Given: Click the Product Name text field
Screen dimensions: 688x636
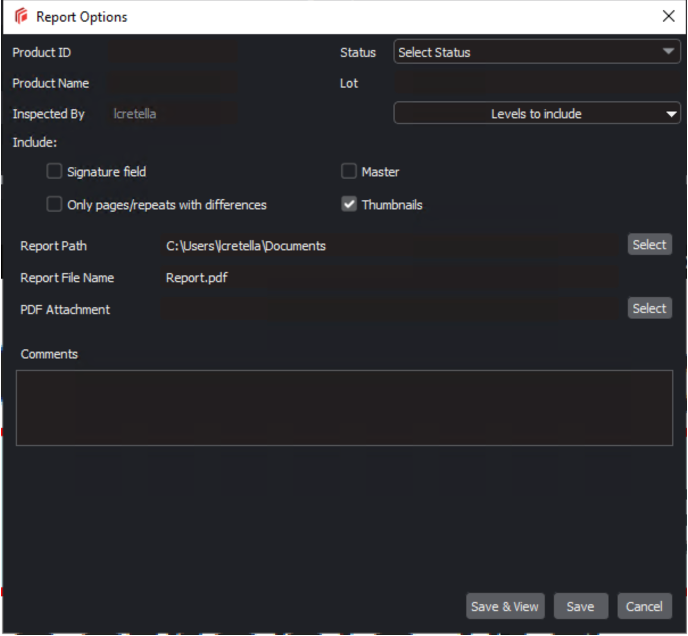Looking at the screenshot, I should (173, 83).
